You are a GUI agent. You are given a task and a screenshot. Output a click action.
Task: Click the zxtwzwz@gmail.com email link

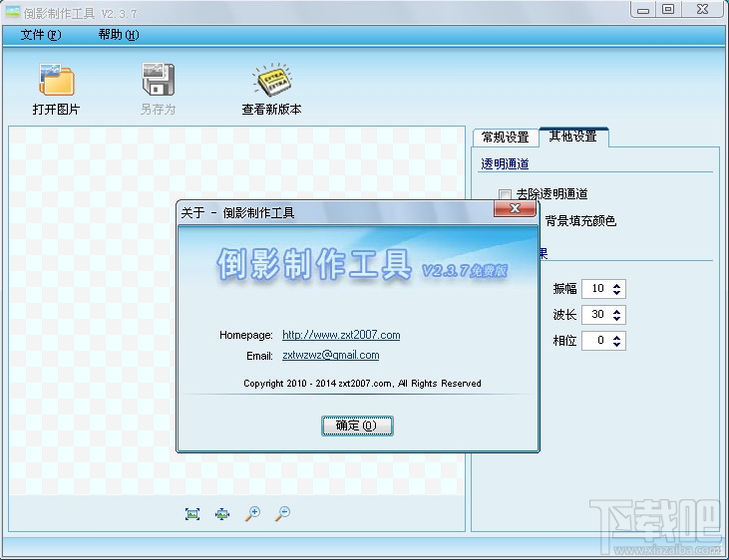(x=330, y=355)
